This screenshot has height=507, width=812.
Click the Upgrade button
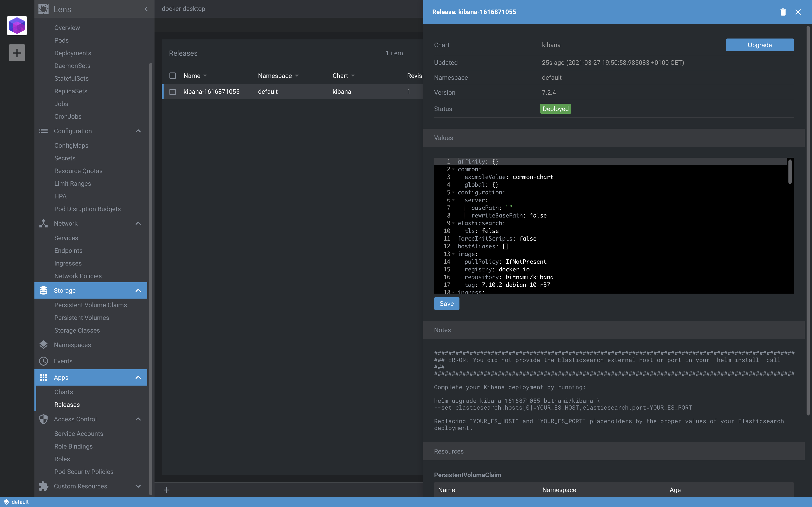(x=759, y=45)
